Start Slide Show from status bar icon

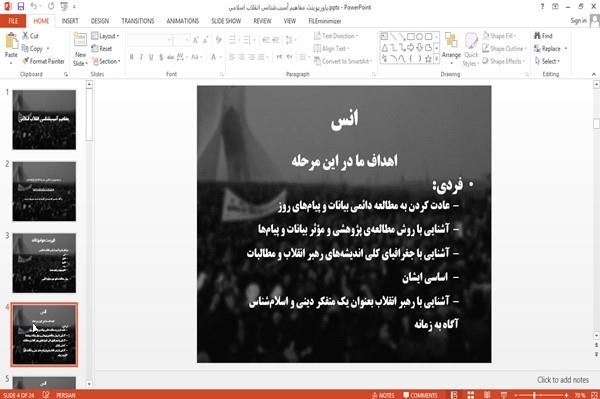pyautogui.click(x=504, y=395)
